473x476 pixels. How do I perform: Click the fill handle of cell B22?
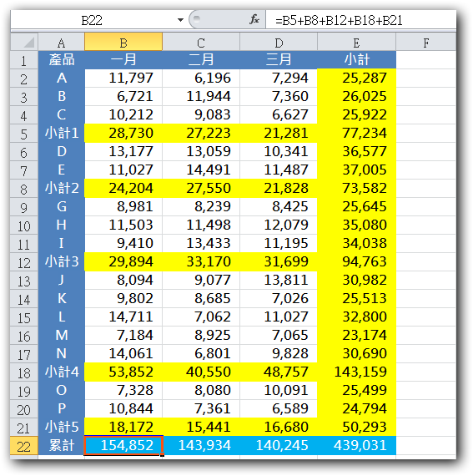[163, 455]
